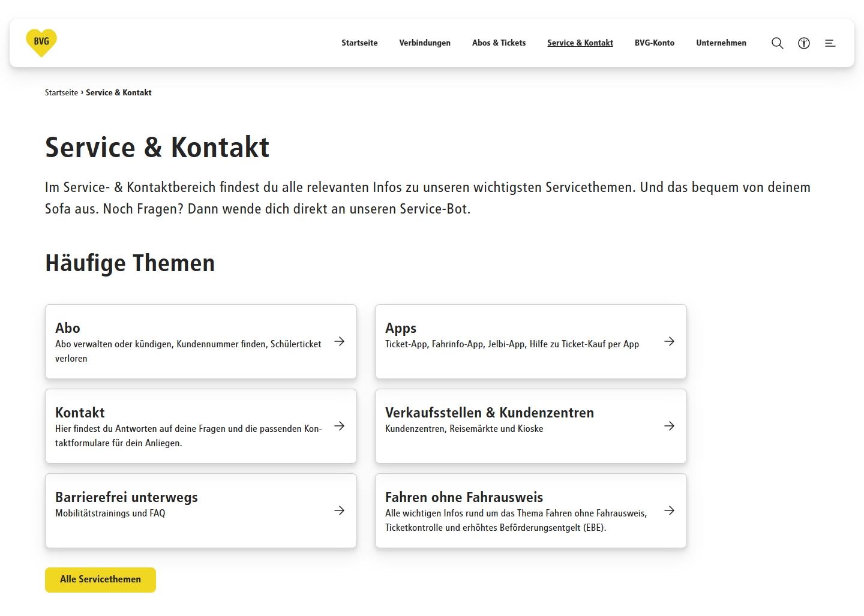This screenshot has width=864, height=616.
Task: Open Barrierefrei unterwegs card title
Action: coord(127,497)
